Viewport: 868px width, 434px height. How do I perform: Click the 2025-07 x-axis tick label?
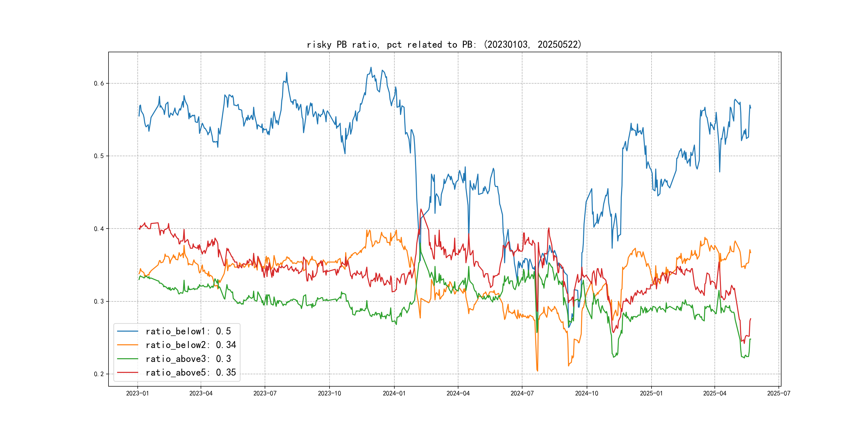tap(779, 393)
